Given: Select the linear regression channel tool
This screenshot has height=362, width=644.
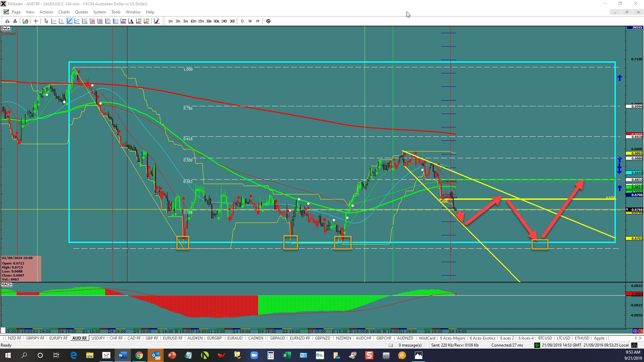Looking at the screenshot, I should [85, 21].
